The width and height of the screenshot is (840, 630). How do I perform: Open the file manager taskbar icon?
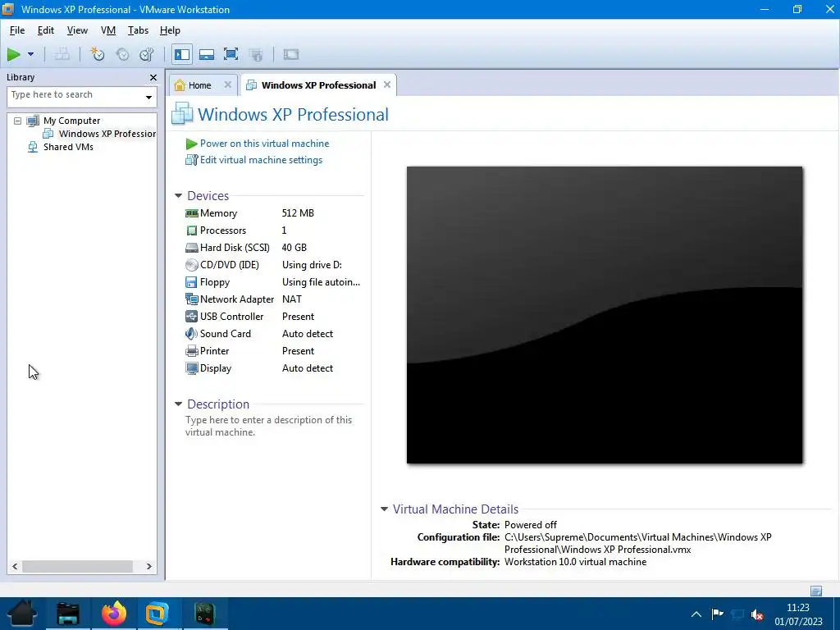pyautogui.click(x=68, y=614)
